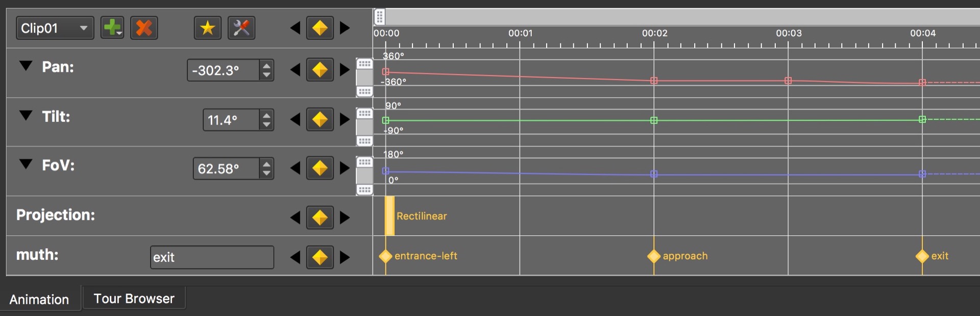Click the muth text field containing exit

tap(212, 257)
